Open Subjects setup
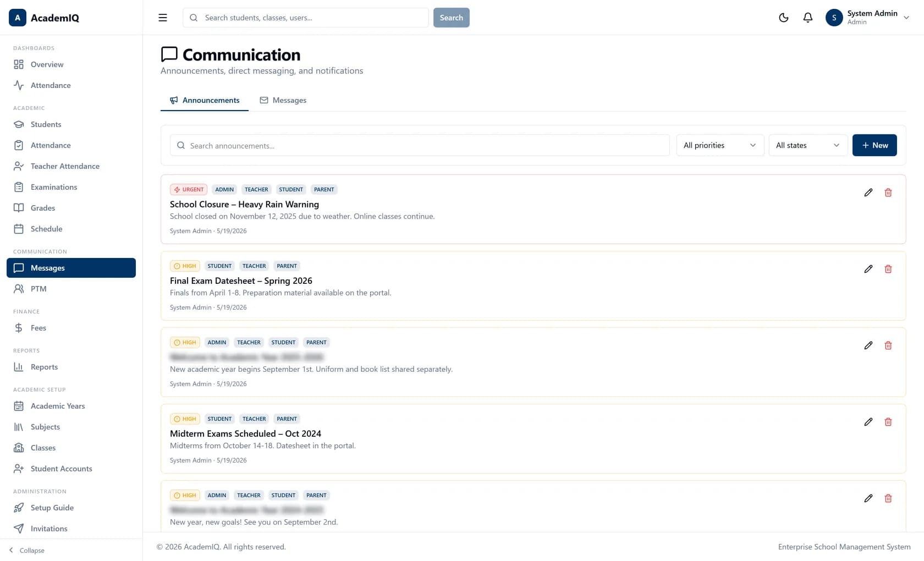The image size is (924, 561). [x=71, y=427]
